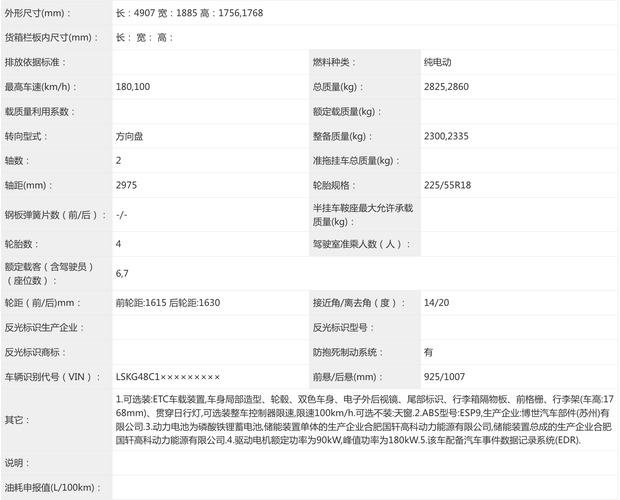
Task: Click the 额定载质量(kg) label
Action: [347, 111]
